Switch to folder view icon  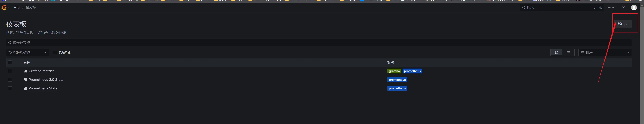pos(556,52)
